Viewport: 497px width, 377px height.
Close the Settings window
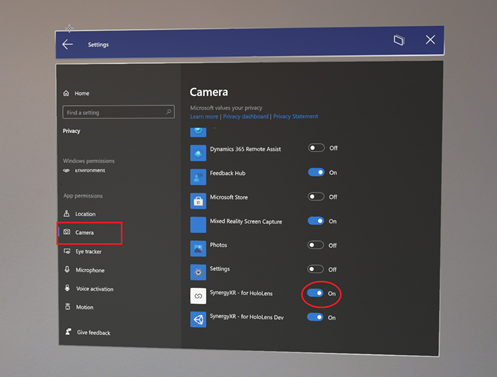pyautogui.click(x=430, y=40)
